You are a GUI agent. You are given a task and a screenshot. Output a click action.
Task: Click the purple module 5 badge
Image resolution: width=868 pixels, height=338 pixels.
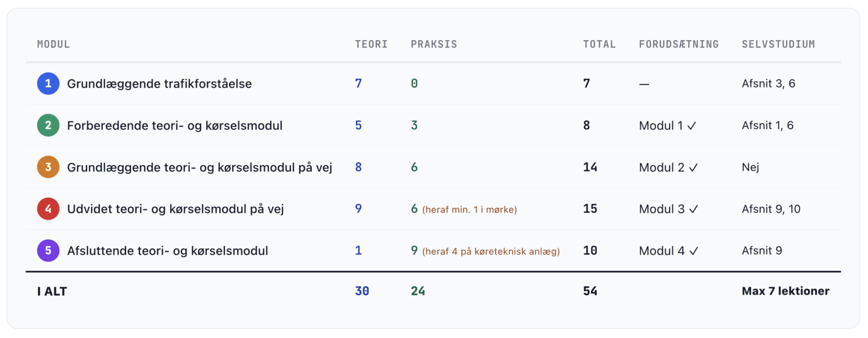point(48,251)
